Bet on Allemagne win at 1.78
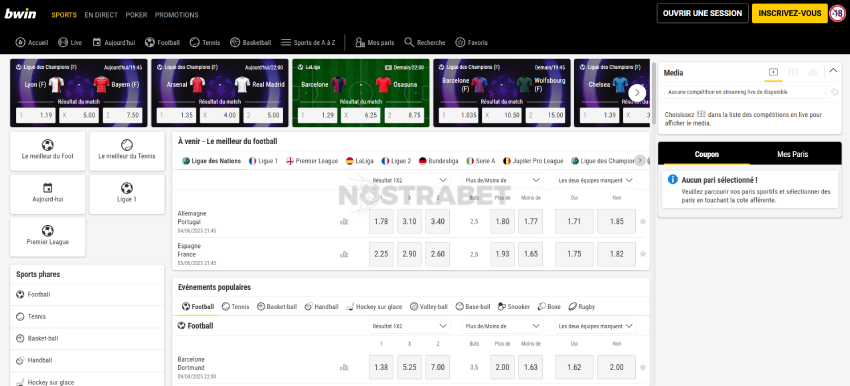 click(382, 221)
